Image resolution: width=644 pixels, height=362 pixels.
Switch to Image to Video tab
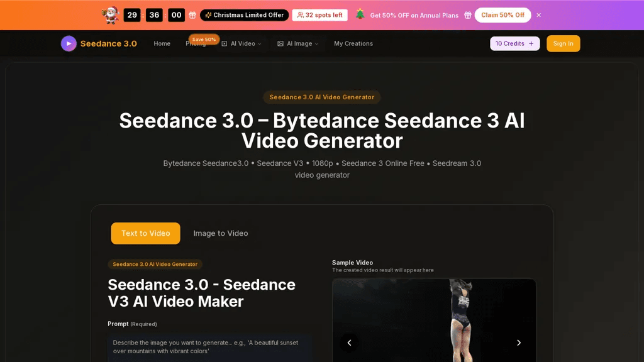(x=221, y=233)
